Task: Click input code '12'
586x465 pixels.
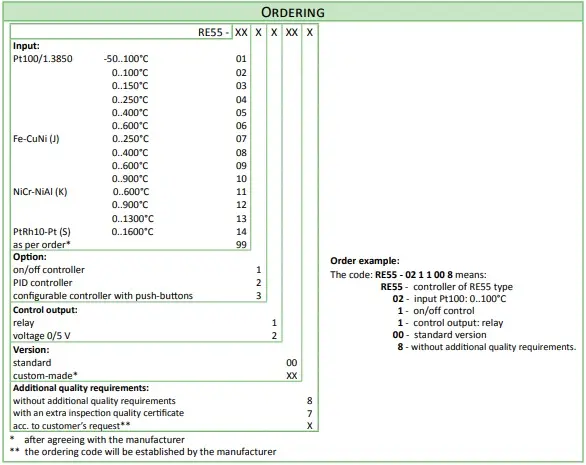Action: pos(241,205)
